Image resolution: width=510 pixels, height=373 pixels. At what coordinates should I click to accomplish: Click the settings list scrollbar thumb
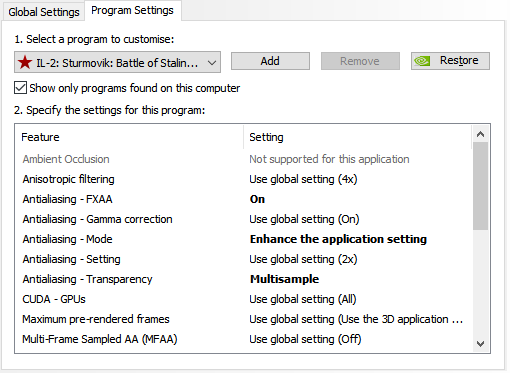click(x=480, y=186)
